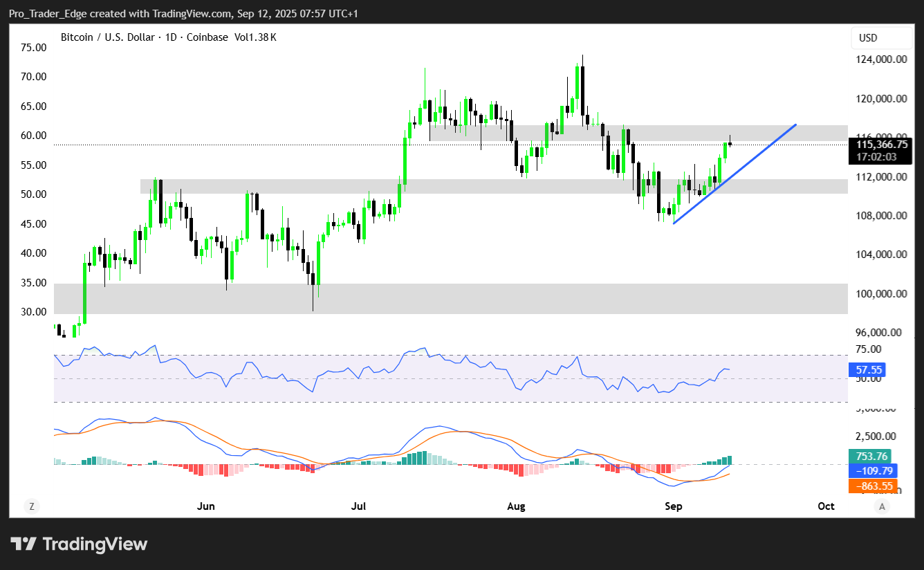
Task: Click the Vol1.38 K volume readout
Action: (x=255, y=37)
